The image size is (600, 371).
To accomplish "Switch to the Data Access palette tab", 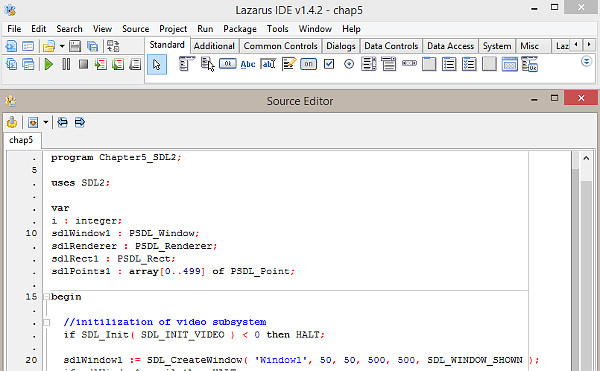I will [x=450, y=46].
